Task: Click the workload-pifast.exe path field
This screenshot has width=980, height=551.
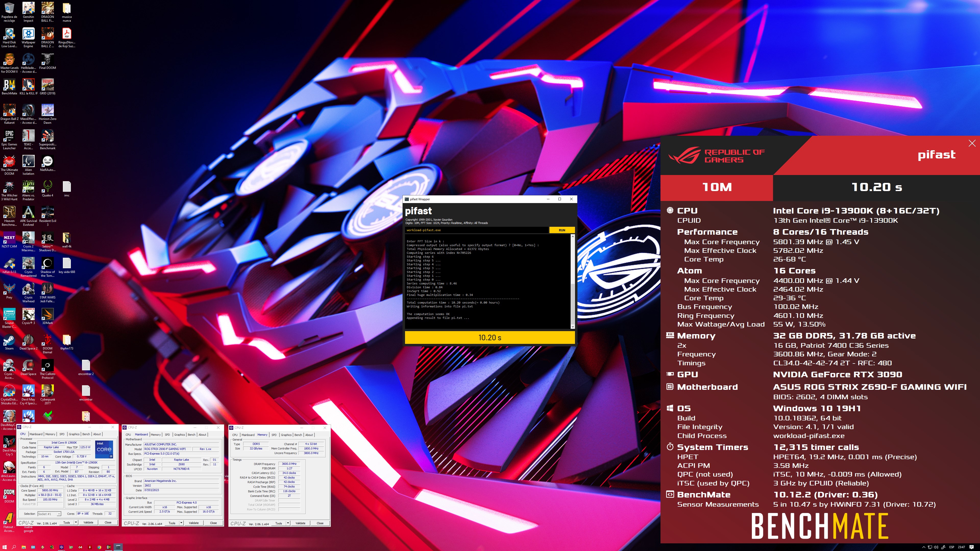Action: [x=477, y=230]
